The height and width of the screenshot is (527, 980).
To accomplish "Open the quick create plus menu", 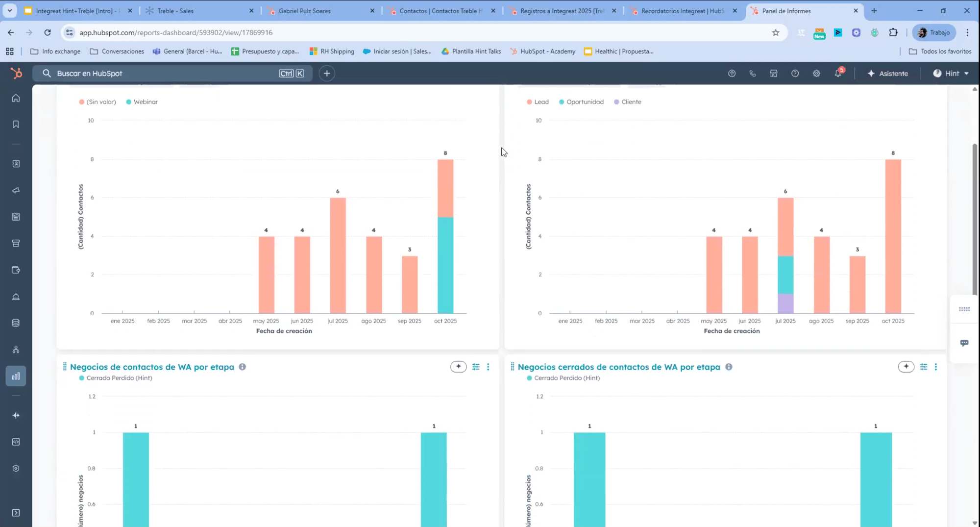I will pos(327,74).
